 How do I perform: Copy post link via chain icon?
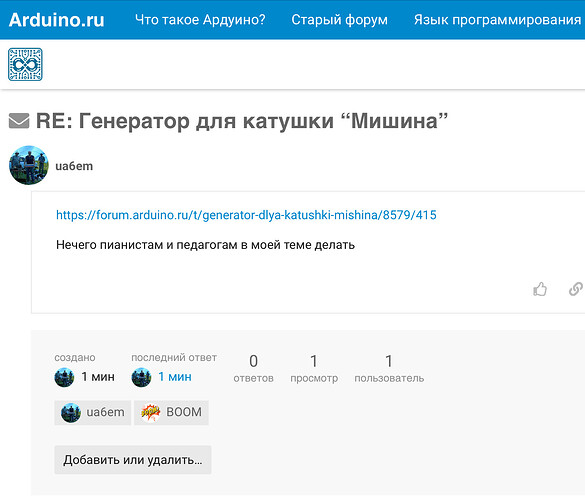(576, 289)
